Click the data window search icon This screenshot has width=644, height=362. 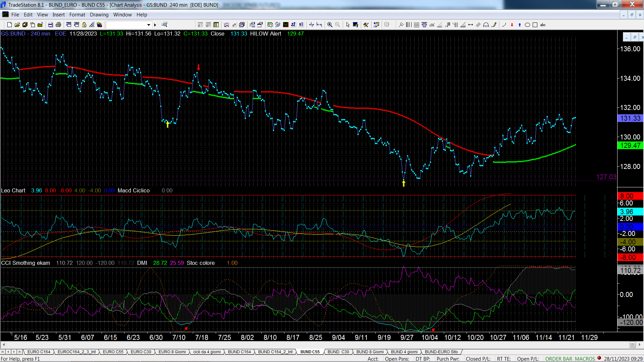click(164, 24)
